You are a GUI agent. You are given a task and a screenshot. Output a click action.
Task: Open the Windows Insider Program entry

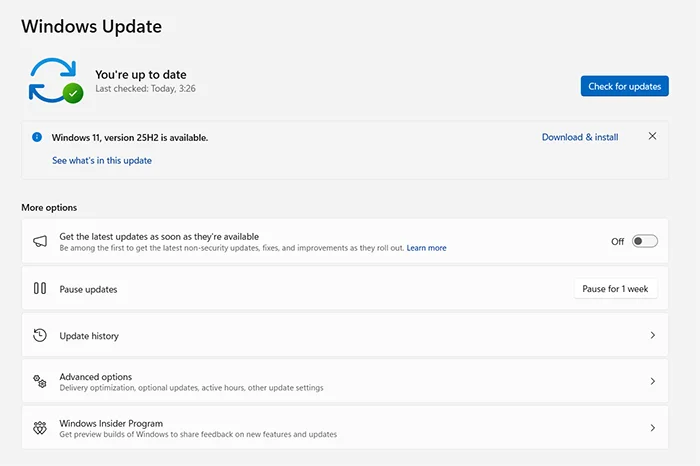(x=111, y=424)
